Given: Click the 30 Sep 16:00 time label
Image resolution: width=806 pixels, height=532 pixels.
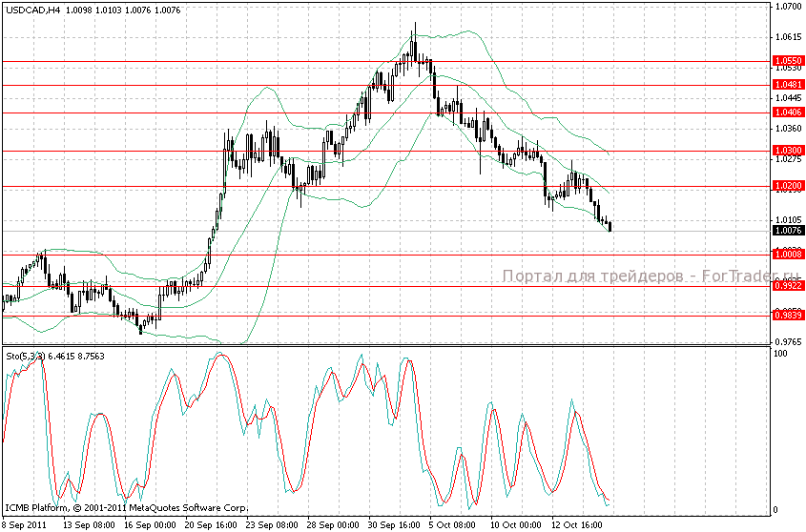Looking at the screenshot, I should 394,525.
